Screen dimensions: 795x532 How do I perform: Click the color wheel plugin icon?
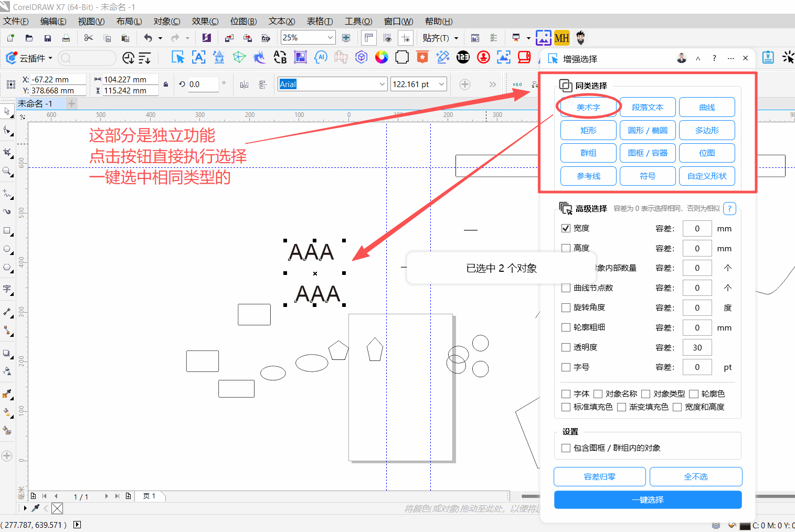381,57
